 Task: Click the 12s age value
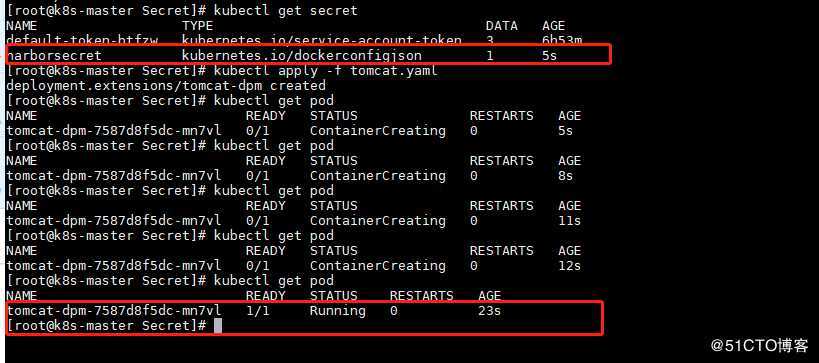pyautogui.click(x=569, y=265)
